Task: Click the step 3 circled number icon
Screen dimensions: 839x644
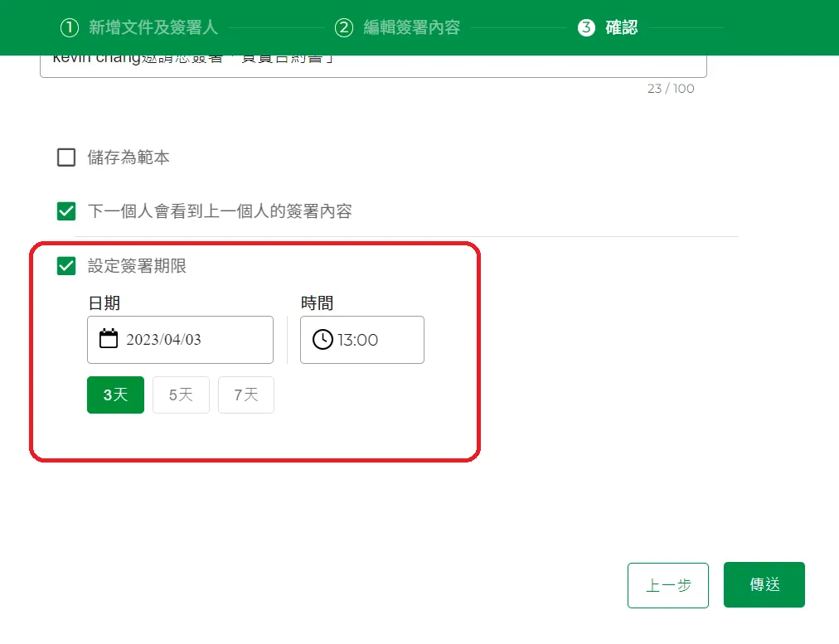Action: 586,27
